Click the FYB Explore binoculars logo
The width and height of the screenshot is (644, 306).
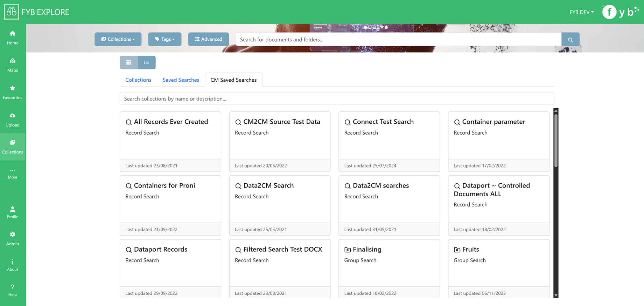[x=12, y=12]
